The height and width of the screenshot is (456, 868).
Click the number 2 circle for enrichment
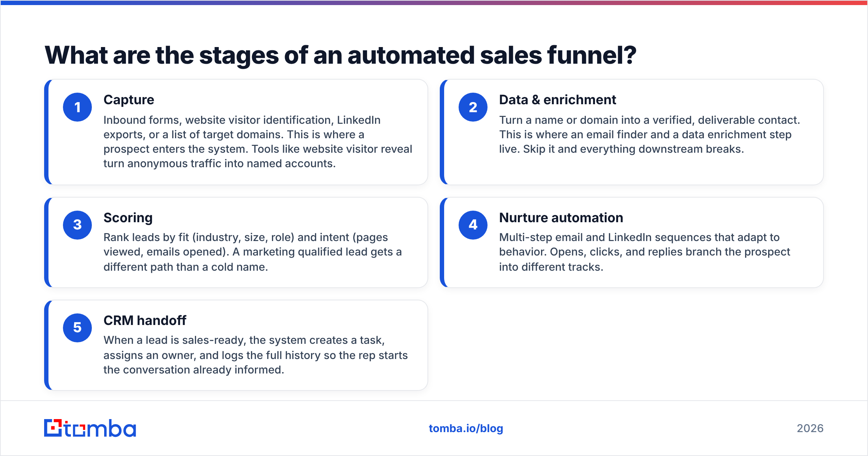tap(473, 107)
